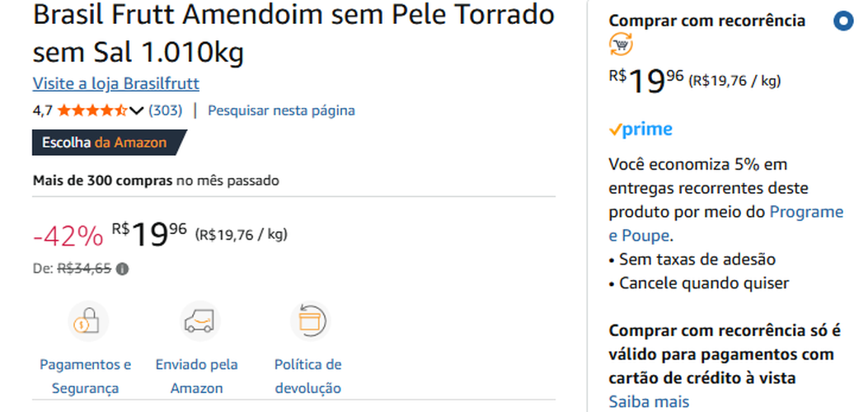Select the Comprar com recorrência radio button
The width and height of the screenshot is (868, 412).
click(842, 21)
